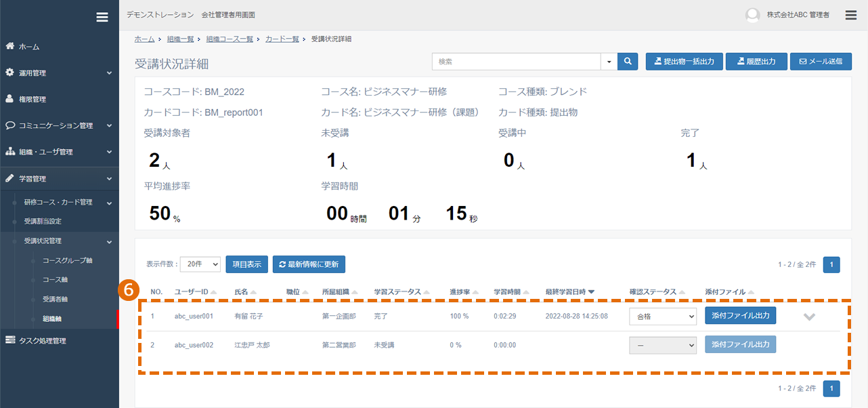
Task: Open confirmation status dropdown for abc_user002
Action: click(662, 345)
